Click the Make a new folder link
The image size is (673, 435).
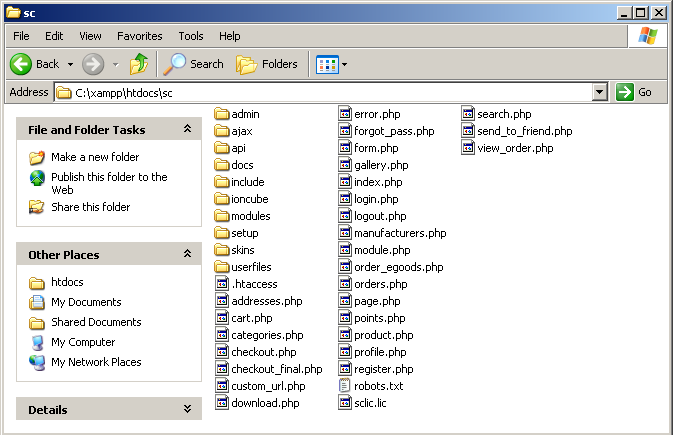pyautogui.click(x=95, y=157)
